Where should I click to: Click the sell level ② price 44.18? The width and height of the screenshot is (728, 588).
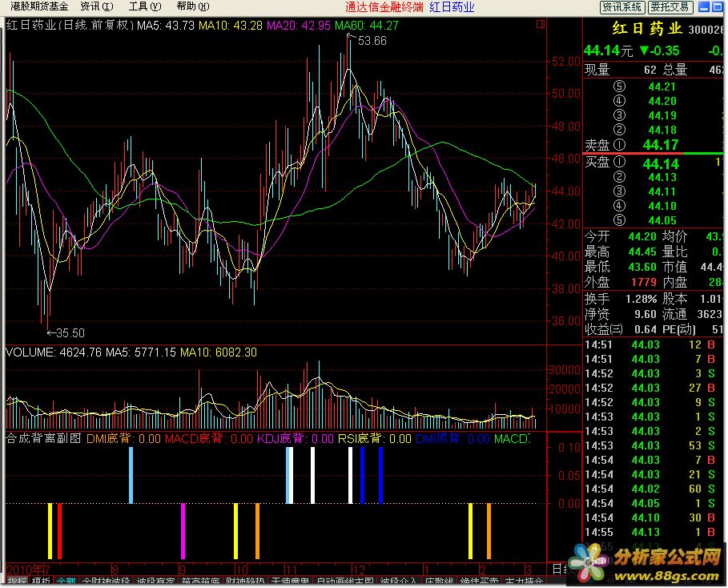[x=662, y=130]
